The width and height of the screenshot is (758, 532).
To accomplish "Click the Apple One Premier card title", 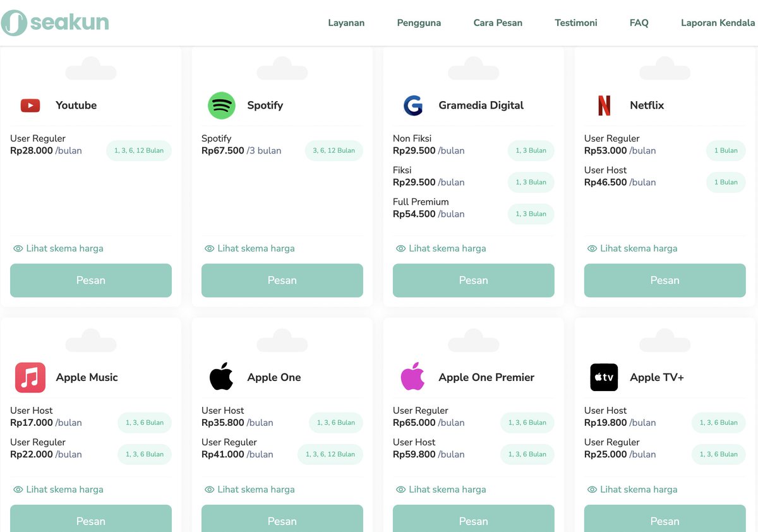I will pyautogui.click(x=486, y=377).
